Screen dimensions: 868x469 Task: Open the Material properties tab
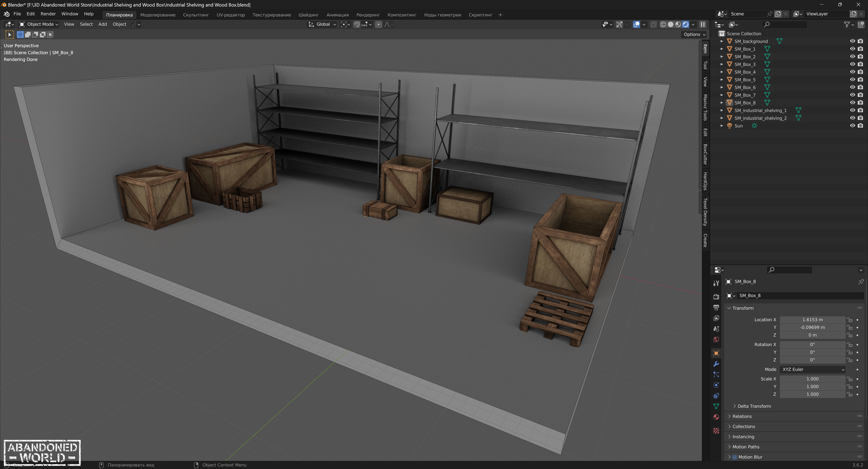pyautogui.click(x=716, y=417)
